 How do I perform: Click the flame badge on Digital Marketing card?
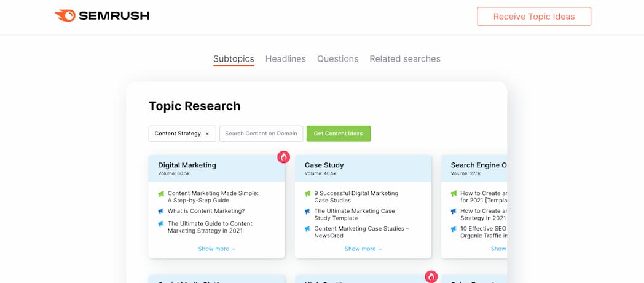tap(283, 157)
